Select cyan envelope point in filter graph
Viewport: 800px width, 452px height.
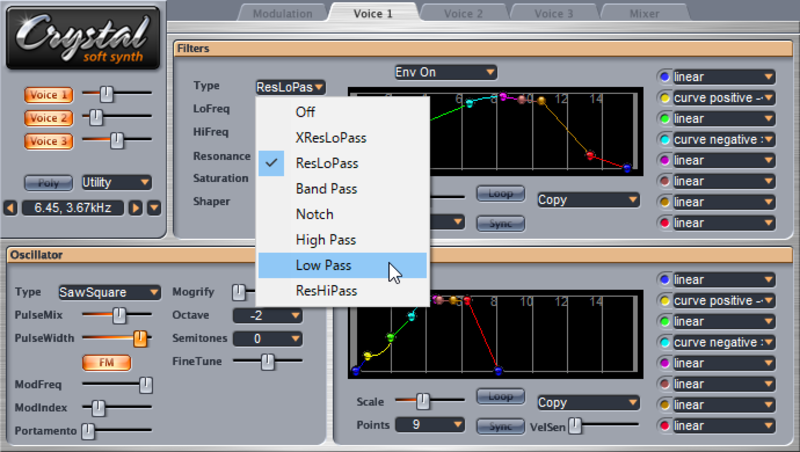tap(469, 104)
